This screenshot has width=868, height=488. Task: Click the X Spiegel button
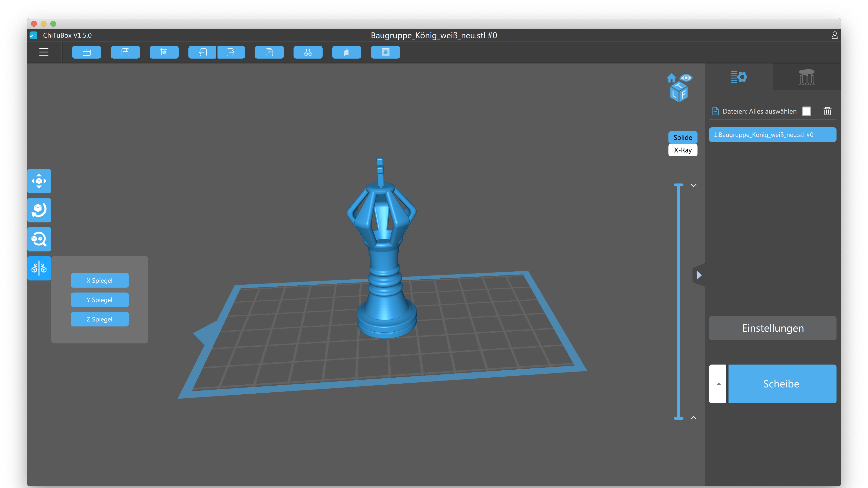(99, 280)
